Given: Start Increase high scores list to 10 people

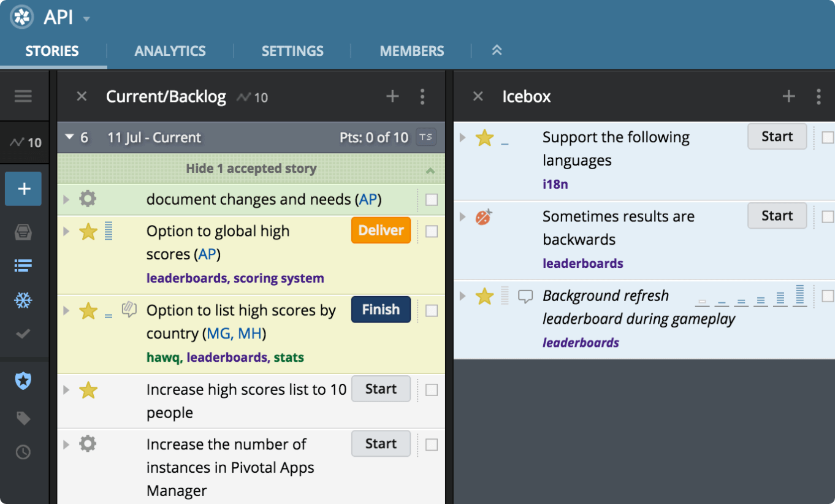Looking at the screenshot, I should (381, 389).
